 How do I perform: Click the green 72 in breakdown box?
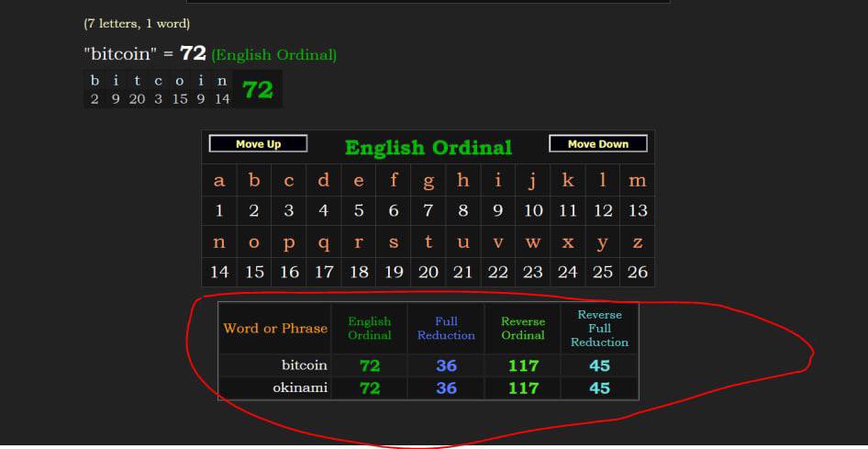pos(258,89)
